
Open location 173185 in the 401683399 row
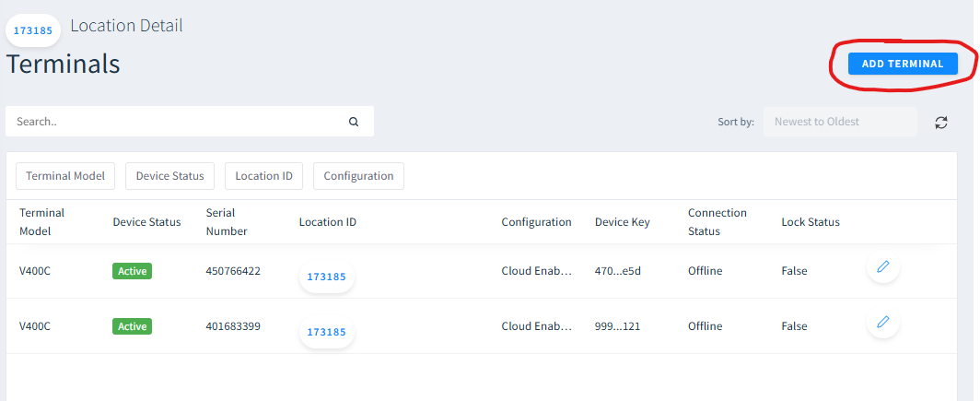tap(327, 332)
